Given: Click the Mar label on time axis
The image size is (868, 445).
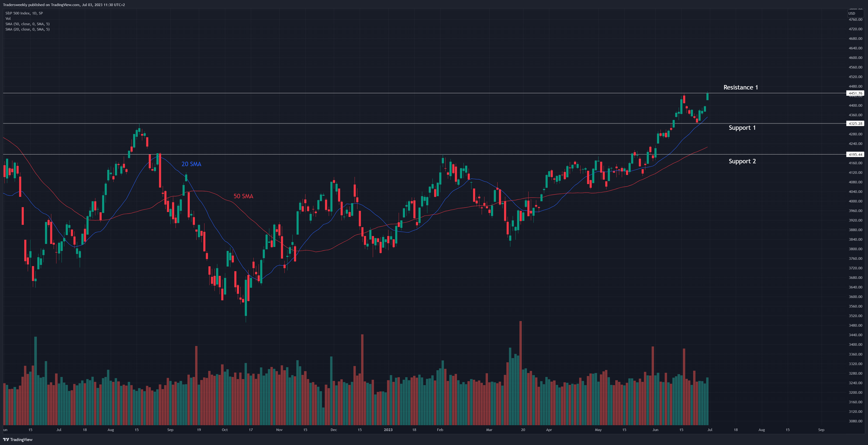Looking at the screenshot, I should (x=489, y=430).
